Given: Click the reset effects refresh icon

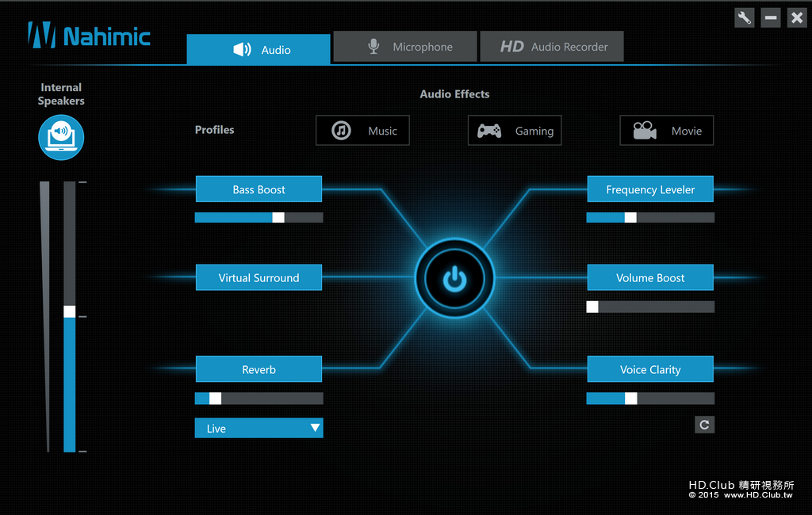Looking at the screenshot, I should point(704,425).
